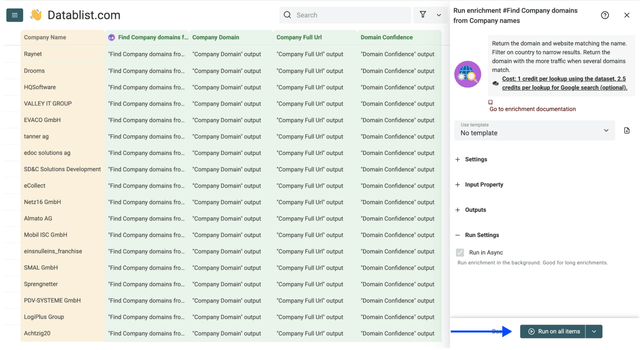Expand the Input Property section
This screenshot has height=350, width=644.
tap(479, 184)
